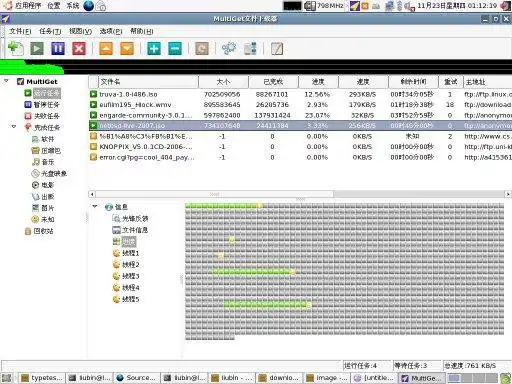Switch to typetes... window in taskbar

pos(42,378)
